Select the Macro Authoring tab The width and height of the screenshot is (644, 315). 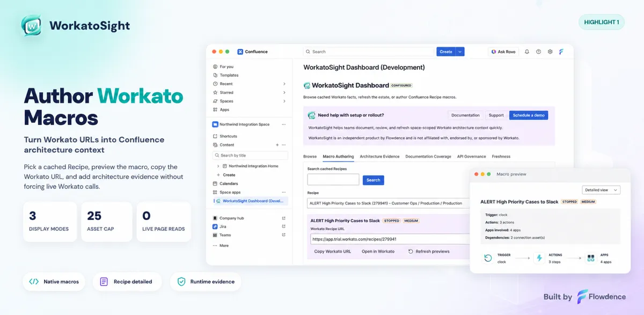click(338, 157)
